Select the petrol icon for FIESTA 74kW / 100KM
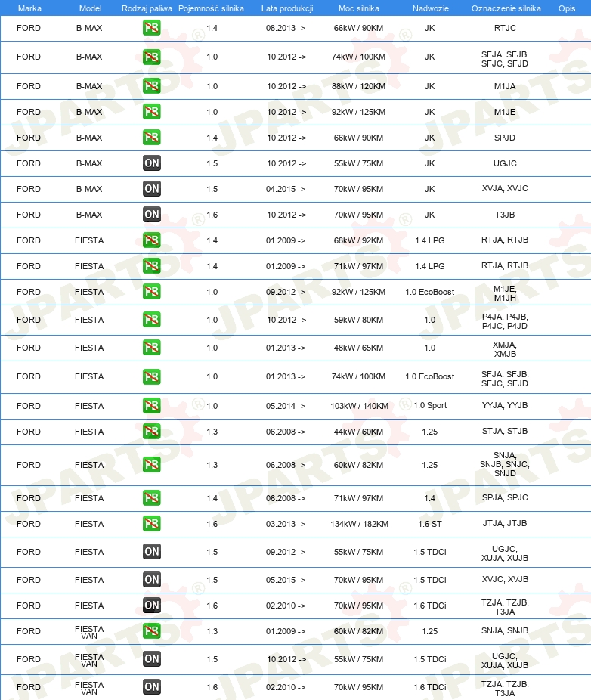The height and width of the screenshot is (700, 591). 152,376
